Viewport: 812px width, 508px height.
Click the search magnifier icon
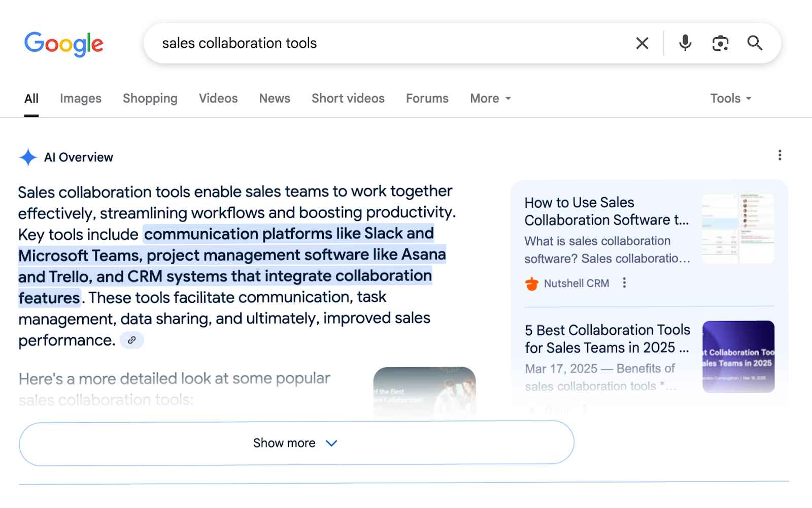pyautogui.click(x=755, y=43)
